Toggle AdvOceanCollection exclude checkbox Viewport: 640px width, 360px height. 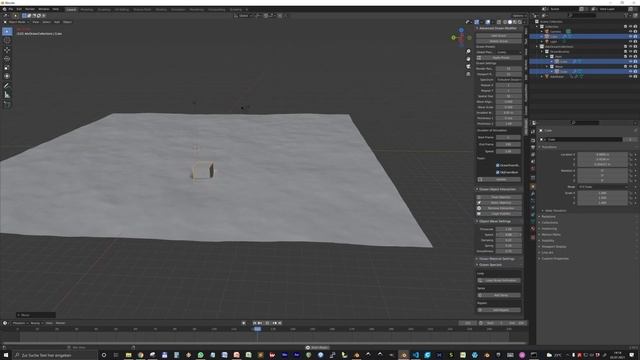[x=625, y=47]
